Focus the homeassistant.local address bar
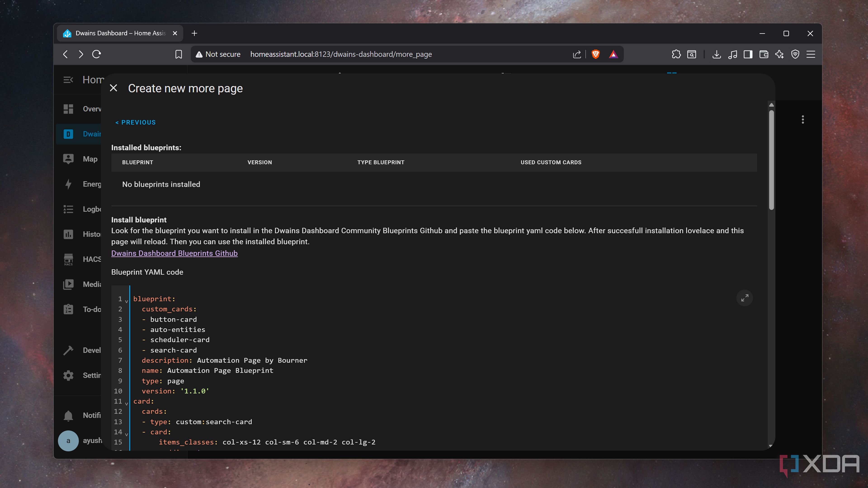This screenshot has height=488, width=868. pos(341,54)
